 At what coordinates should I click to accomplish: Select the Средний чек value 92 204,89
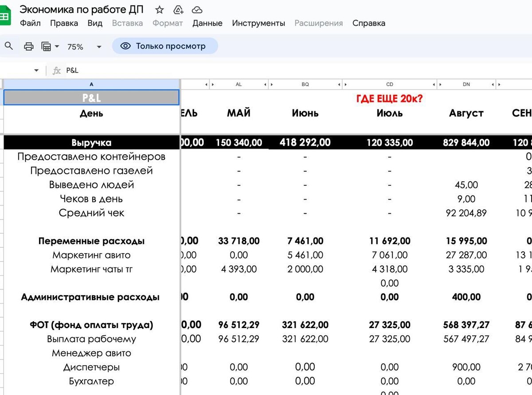coord(466,213)
